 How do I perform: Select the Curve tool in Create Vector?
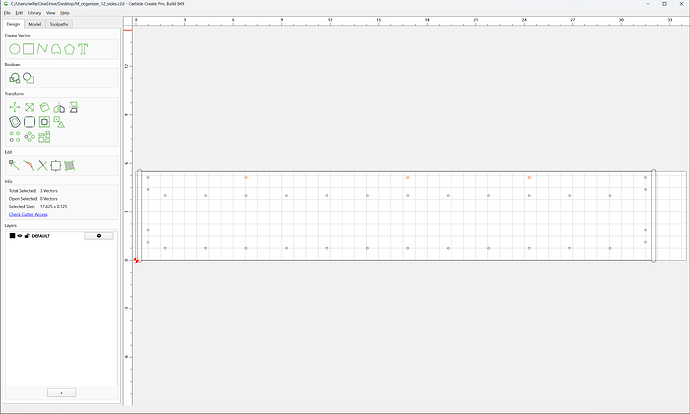pyautogui.click(x=56, y=49)
